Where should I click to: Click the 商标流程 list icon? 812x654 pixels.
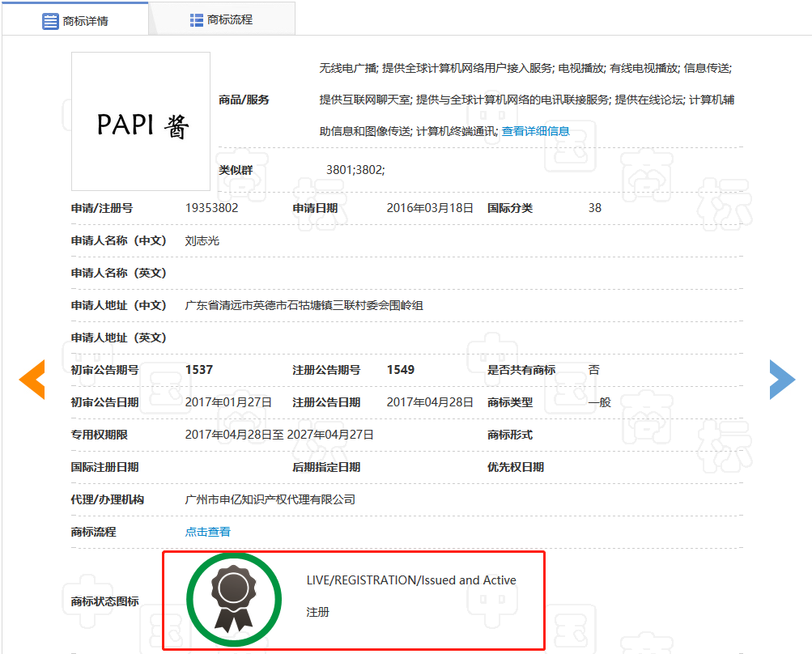pos(196,20)
